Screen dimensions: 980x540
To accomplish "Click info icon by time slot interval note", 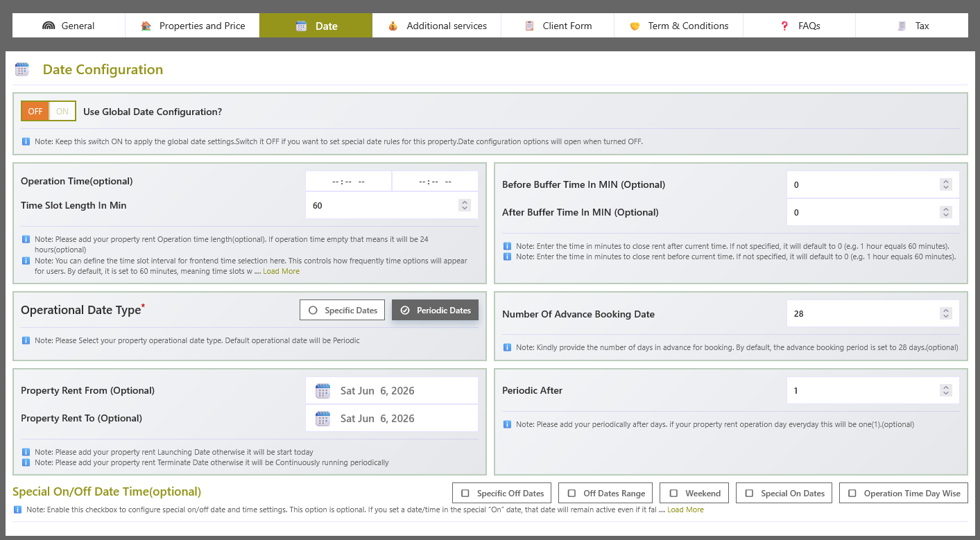I will (x=26, y=261).
